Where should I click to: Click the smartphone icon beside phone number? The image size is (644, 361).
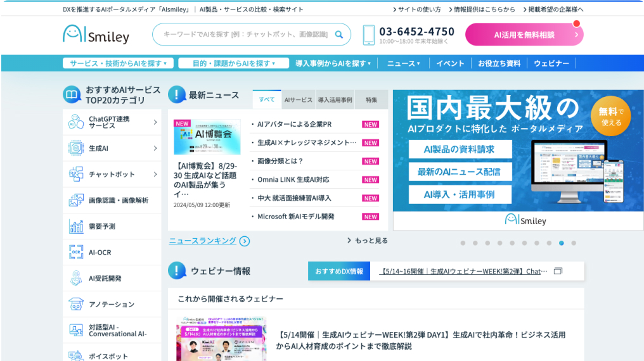[x=368, y=35]
